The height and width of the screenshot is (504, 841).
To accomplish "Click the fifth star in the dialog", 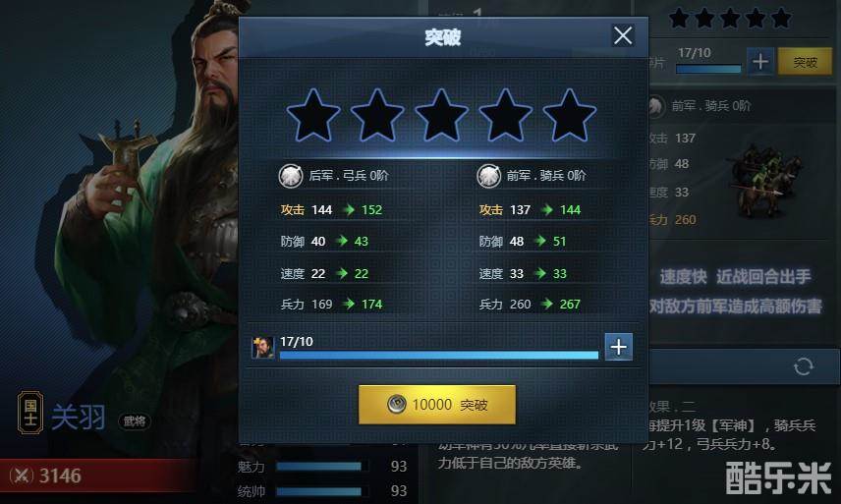I will point(570,116).
